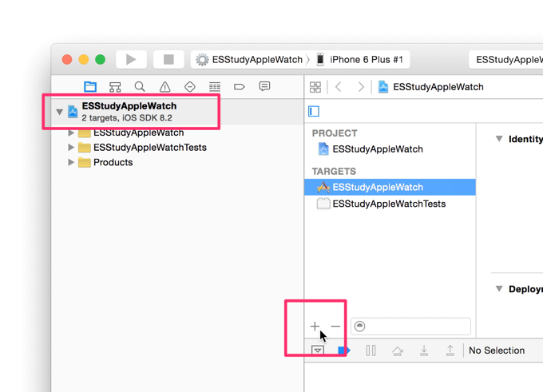Viewport: 543px width, 392px height.
Task: Open the Symbol navigator
Action: click(x=115, y=86)
